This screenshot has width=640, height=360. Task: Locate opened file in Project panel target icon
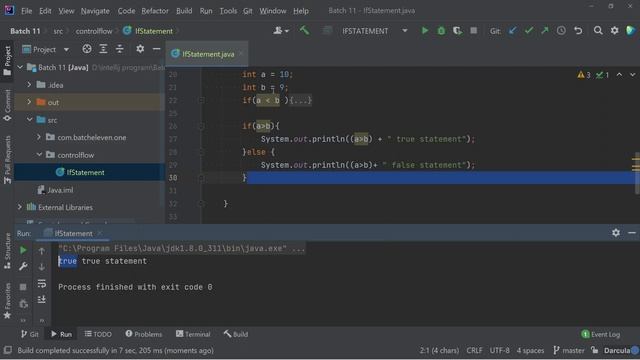(x=87, y=49)
